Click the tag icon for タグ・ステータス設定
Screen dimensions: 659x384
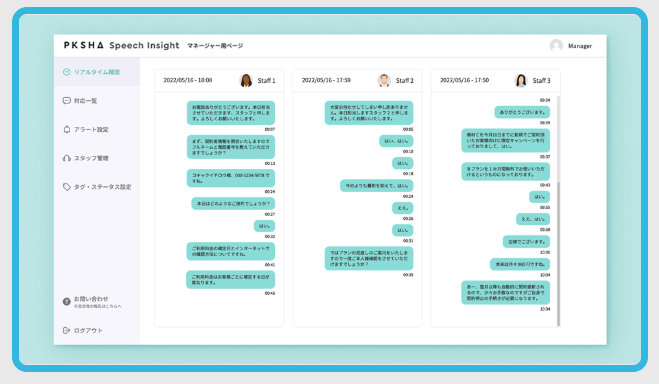pyautogui.click(x=66, y=187)
